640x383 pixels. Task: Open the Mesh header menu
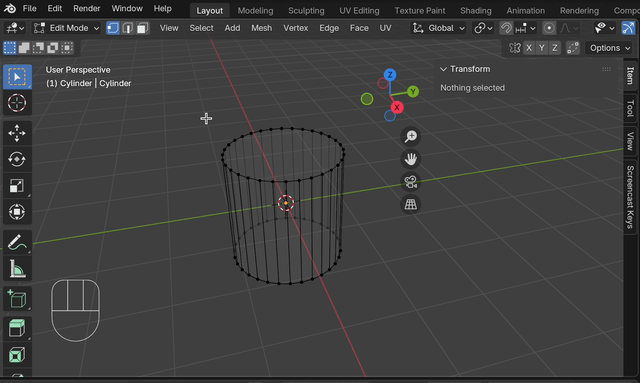[x=262, y=28]
